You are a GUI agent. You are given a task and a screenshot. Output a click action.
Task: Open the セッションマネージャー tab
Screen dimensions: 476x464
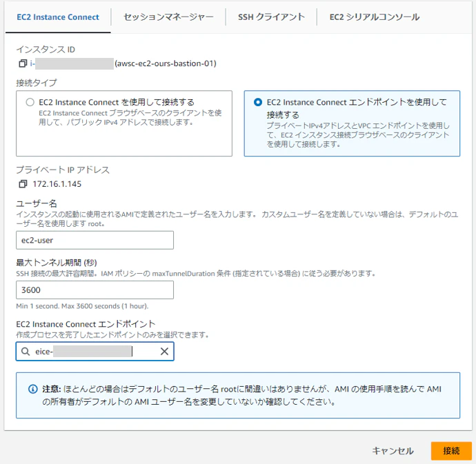(x=168, y=17)
